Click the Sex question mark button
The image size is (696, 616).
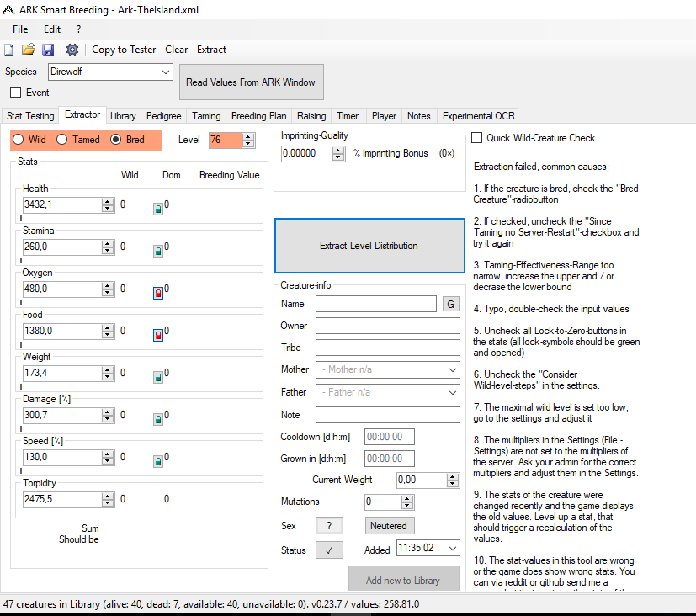329,525
